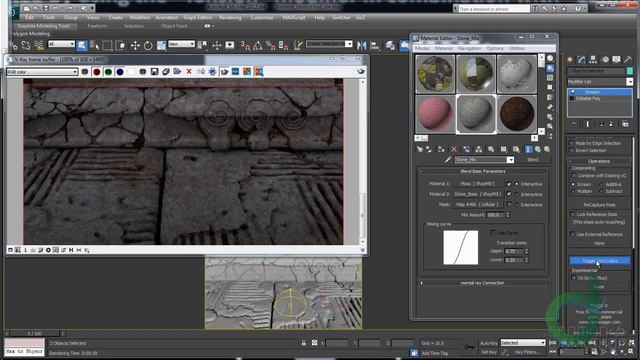The image size is (640, 360).
Task: Enable Use External Reference checkbox
Action: point(573,234)
